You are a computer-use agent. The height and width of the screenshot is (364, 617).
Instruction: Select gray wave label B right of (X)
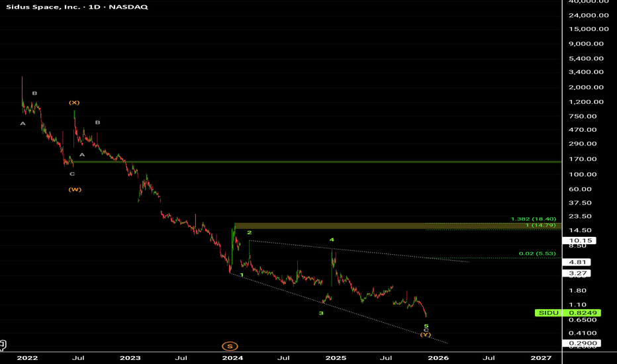97,122
